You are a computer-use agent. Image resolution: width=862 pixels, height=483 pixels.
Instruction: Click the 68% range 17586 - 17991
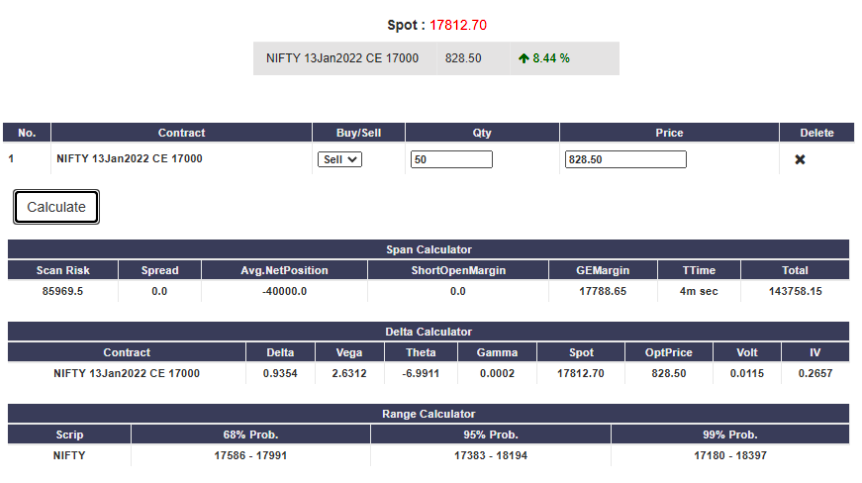click(251, 456)
